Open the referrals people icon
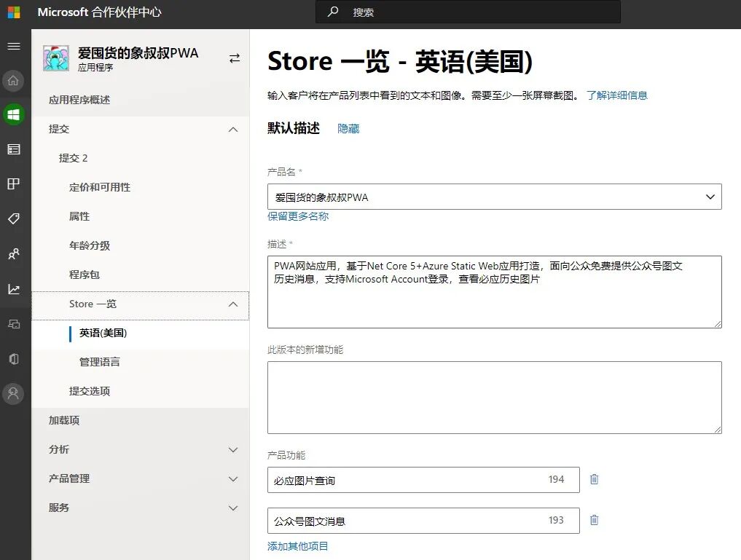Viewport: 741px width, 560px height. coord(13,254)
